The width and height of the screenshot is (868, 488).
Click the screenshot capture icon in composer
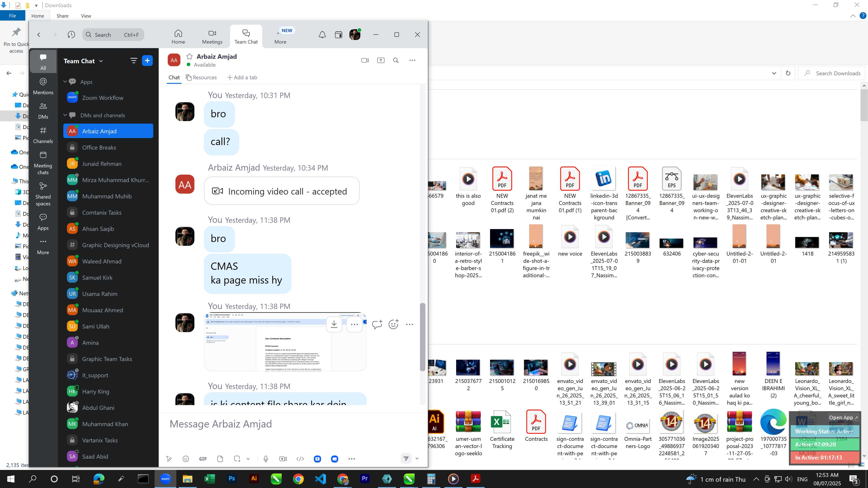coord(237,459)
